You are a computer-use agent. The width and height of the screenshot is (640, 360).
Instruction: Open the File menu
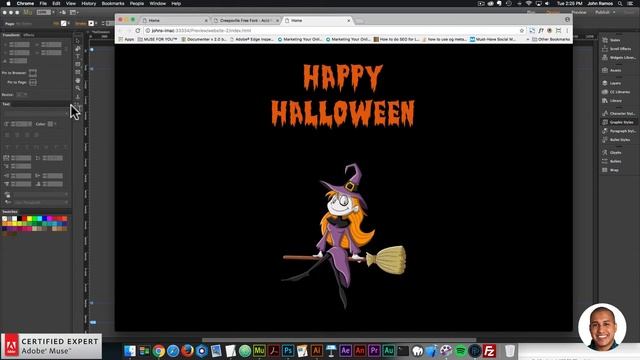pos(43,3)
